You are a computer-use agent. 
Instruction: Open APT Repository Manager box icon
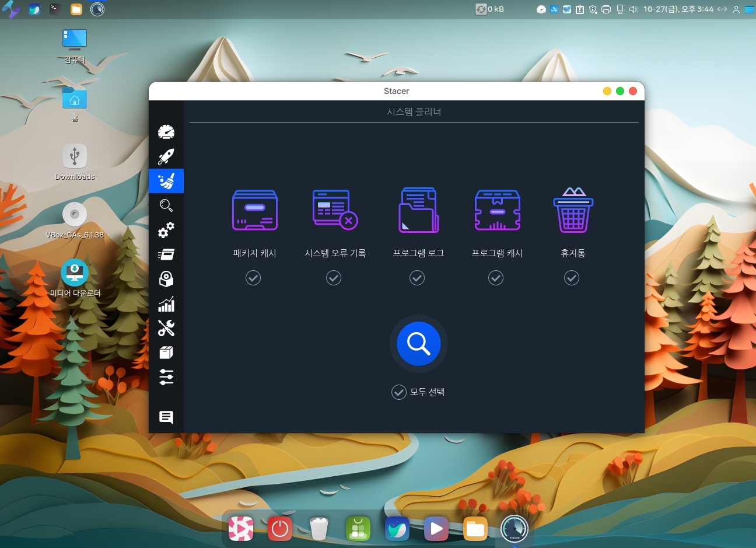click(166, 352)
